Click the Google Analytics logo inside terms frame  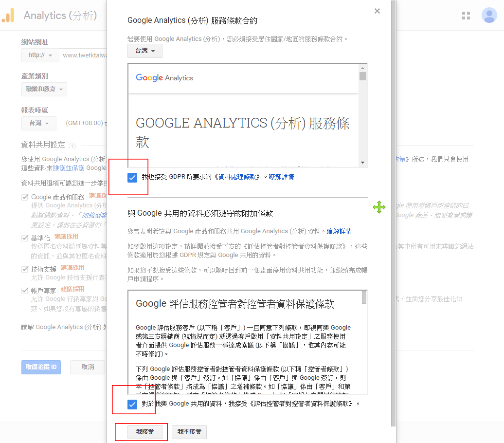(x=164, y=78)
